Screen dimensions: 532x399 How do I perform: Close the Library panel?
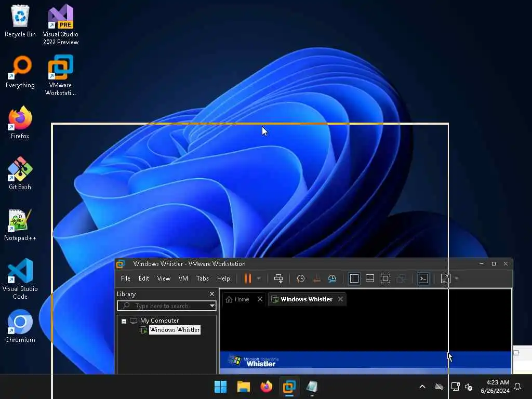pyautogui.click(x=212, y=294)
